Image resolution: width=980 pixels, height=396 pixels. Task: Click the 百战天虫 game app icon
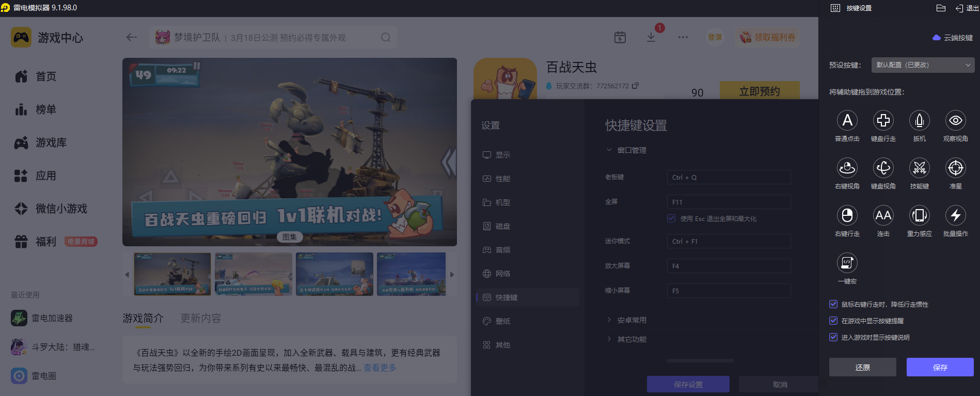tap(505, 78)
